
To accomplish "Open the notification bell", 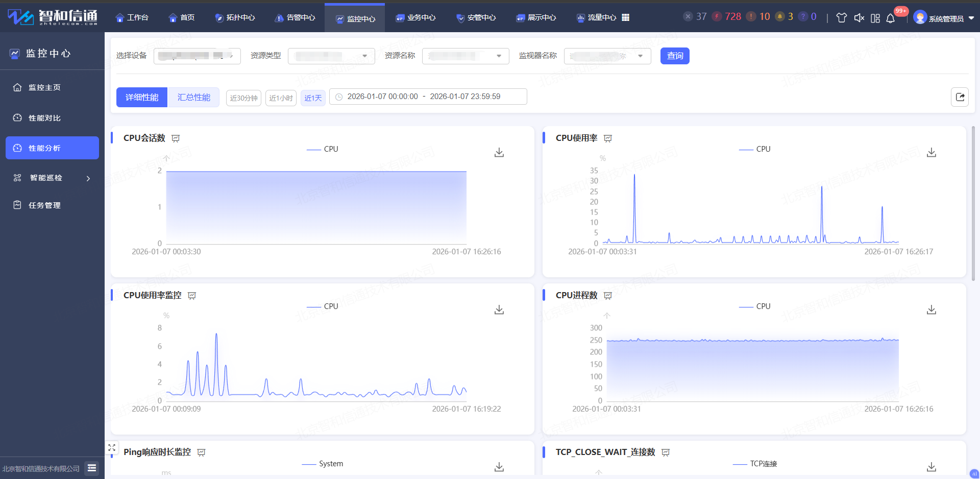I will 890,18.
